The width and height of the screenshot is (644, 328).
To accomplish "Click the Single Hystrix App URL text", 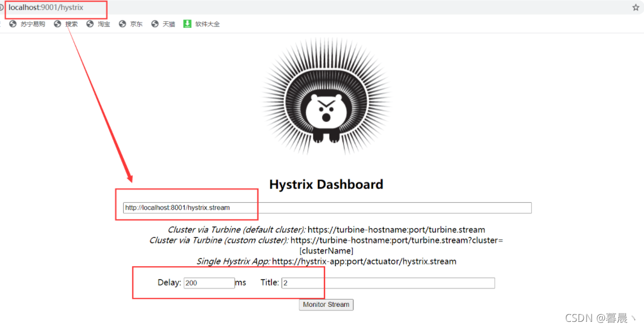I will click(364, 261).
